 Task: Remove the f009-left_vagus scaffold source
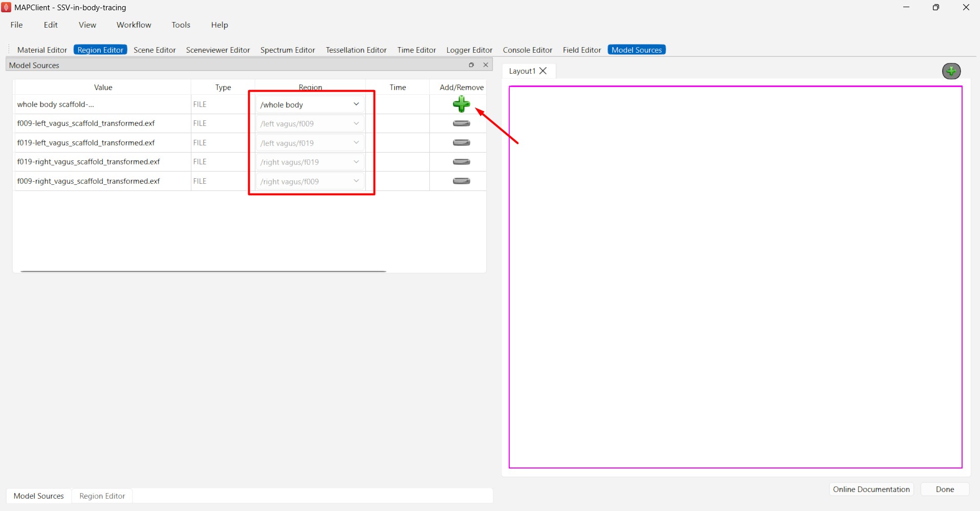coord(461,123)
